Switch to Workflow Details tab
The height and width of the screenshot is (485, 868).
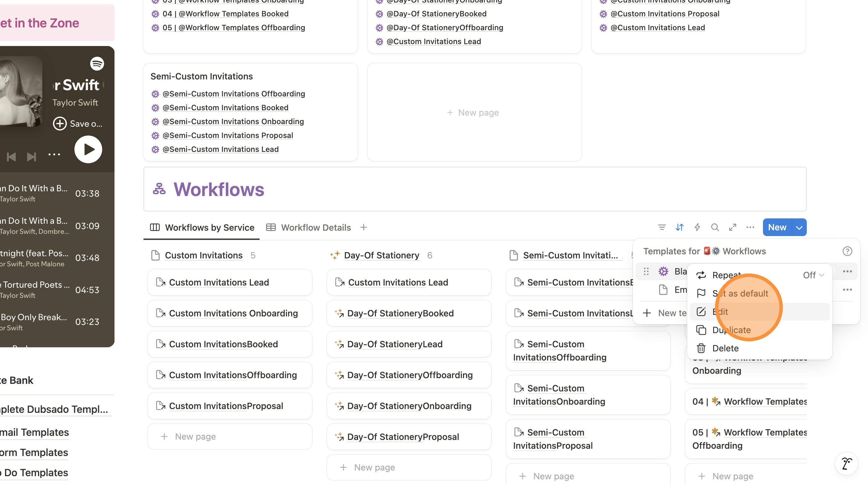(308, 228)
